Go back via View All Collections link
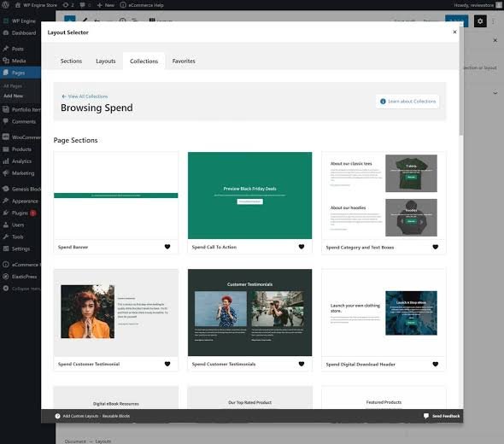The height and width of the screenshot is (444, 504). coord(85,96)
